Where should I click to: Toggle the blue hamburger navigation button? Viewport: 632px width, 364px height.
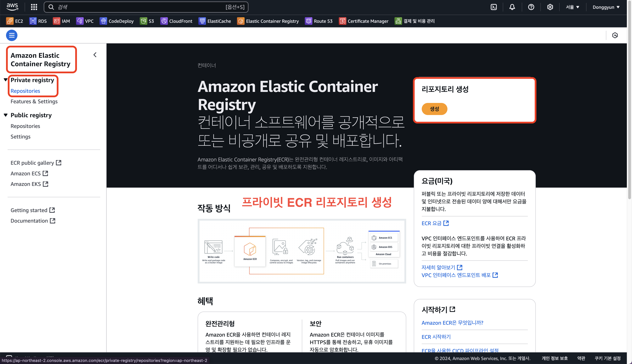tap(12, 35)
